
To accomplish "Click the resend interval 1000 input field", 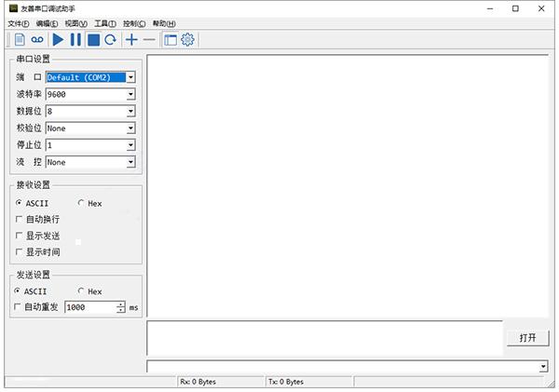I will click(x=90, y=307).
